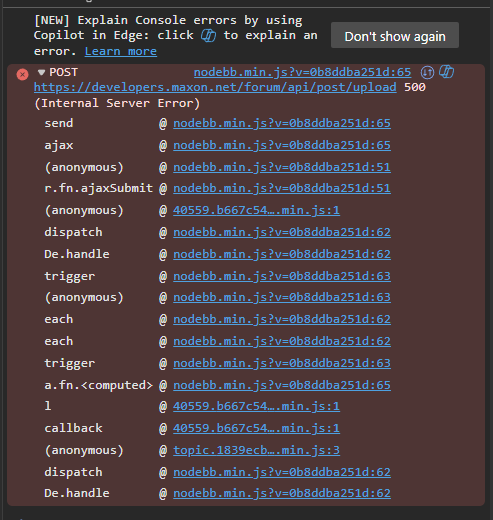This screenshot has height=520, width=493.
Task: Click the 'POST' method label
Action: [63, 72]
